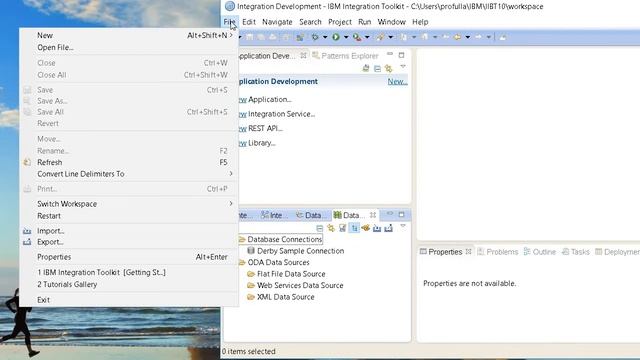
Task: Open the Edit menu
Action: tap(249, 22)
